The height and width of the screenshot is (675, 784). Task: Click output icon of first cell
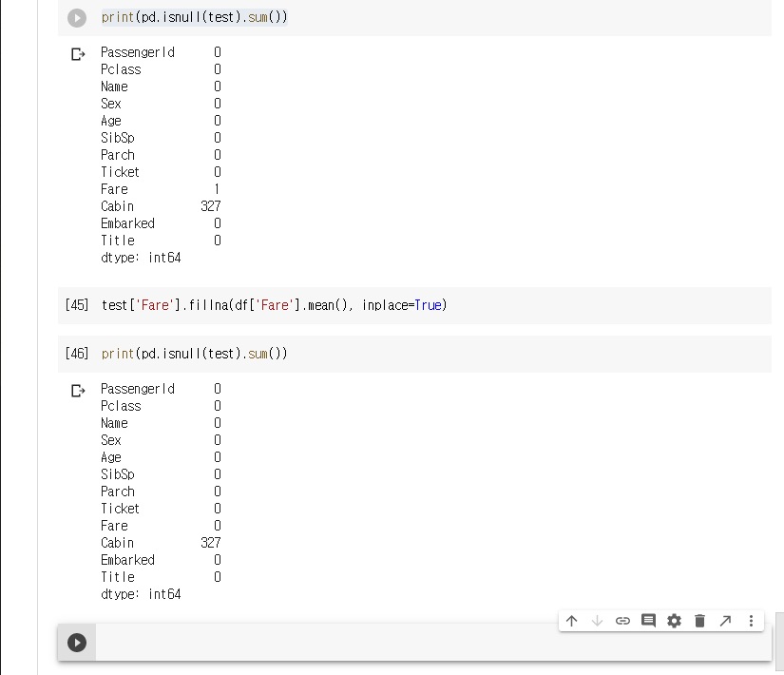coord(78,54)
